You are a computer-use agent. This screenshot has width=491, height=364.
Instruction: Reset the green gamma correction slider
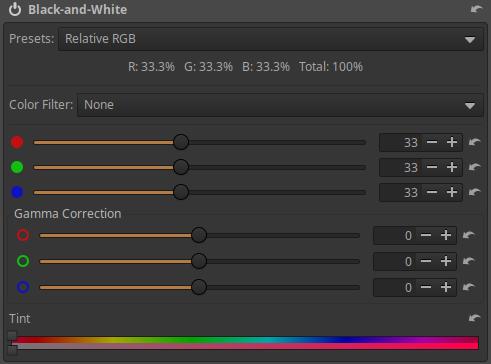click(469, 261)
